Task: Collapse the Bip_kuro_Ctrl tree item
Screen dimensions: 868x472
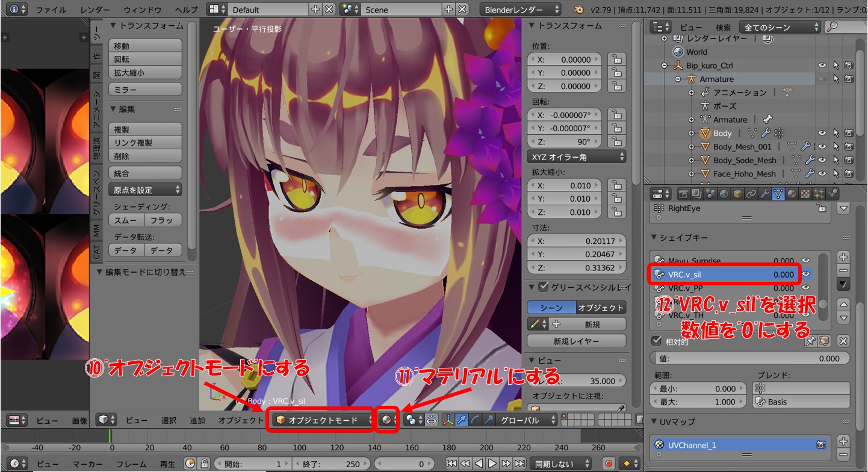Action: pos(665,66)
